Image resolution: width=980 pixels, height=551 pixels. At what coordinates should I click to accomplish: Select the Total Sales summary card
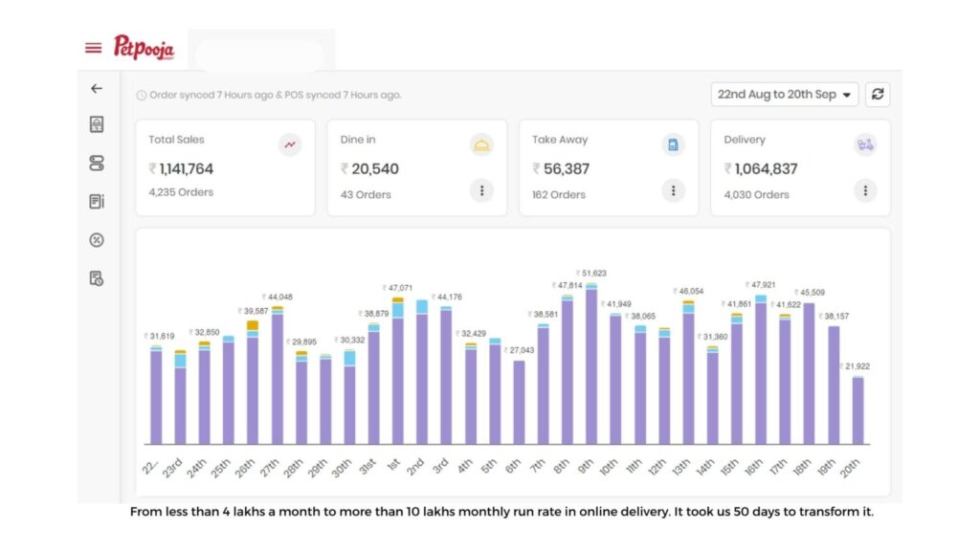(x=225, y=167)
